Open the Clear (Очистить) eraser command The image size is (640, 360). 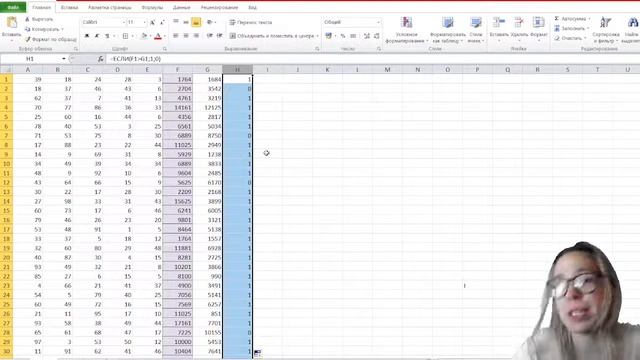569,38
